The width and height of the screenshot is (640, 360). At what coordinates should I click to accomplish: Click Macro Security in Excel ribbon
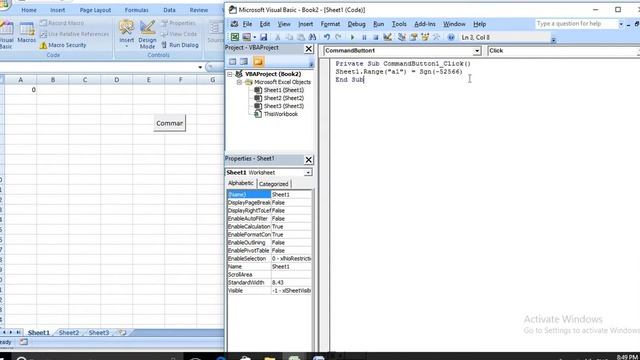click(63, 45)
